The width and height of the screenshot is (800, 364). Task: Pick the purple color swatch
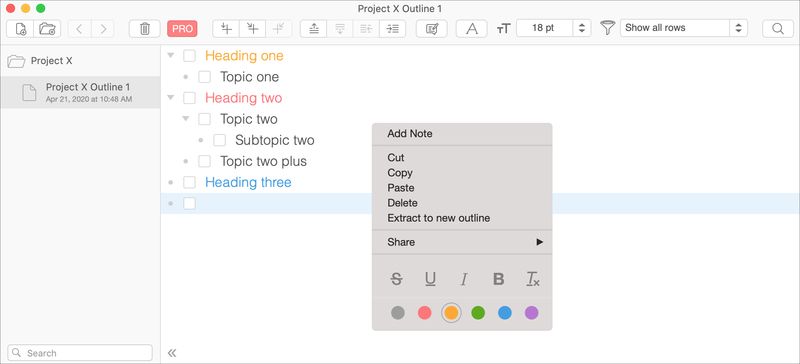[532, 312]
